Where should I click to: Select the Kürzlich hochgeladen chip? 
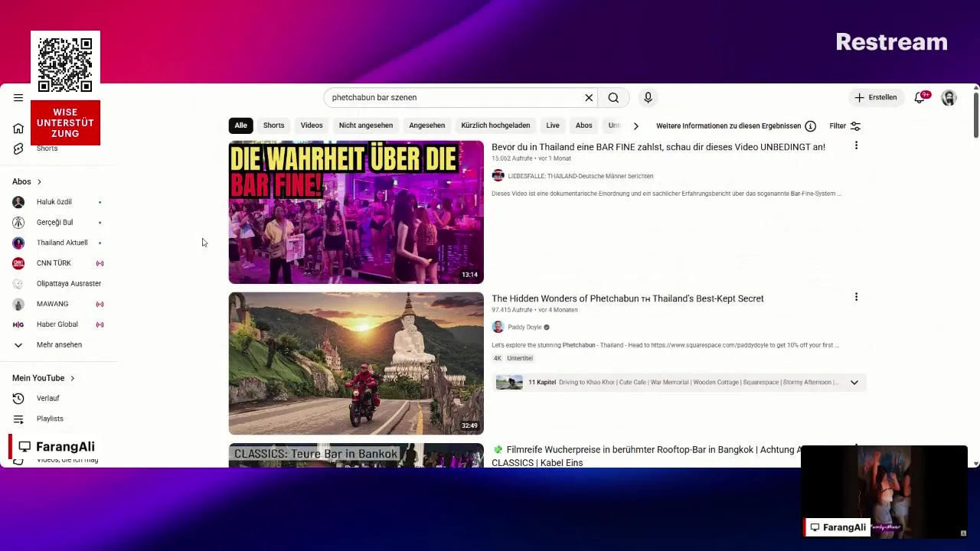pos(495,126)
